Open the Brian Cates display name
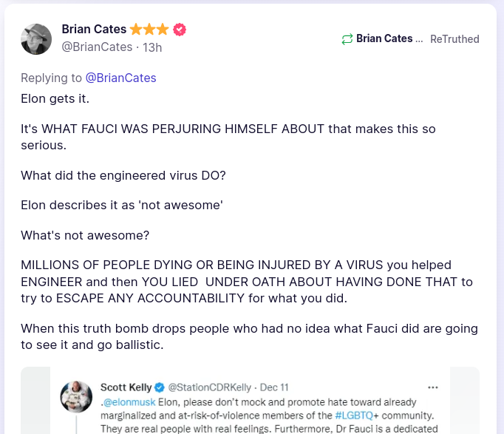The image size is (504, 434). pyautogui.click(x=95, y=30)
